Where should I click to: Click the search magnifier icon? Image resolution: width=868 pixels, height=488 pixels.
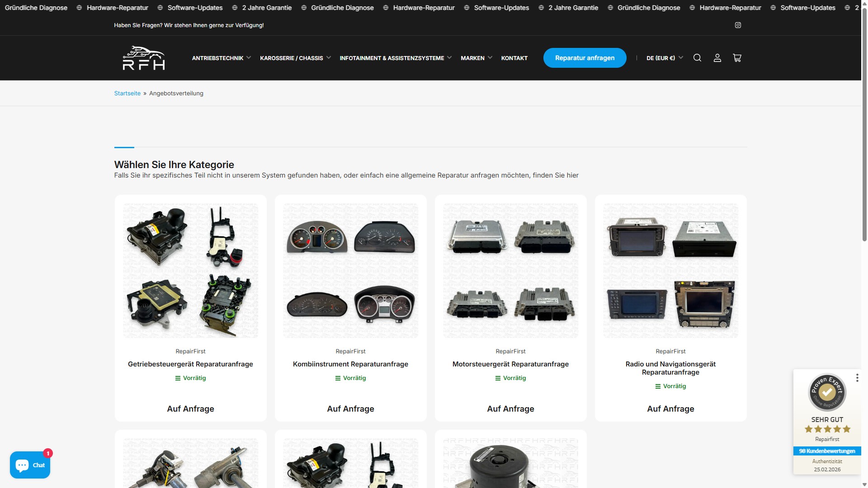tap(697, 58)
